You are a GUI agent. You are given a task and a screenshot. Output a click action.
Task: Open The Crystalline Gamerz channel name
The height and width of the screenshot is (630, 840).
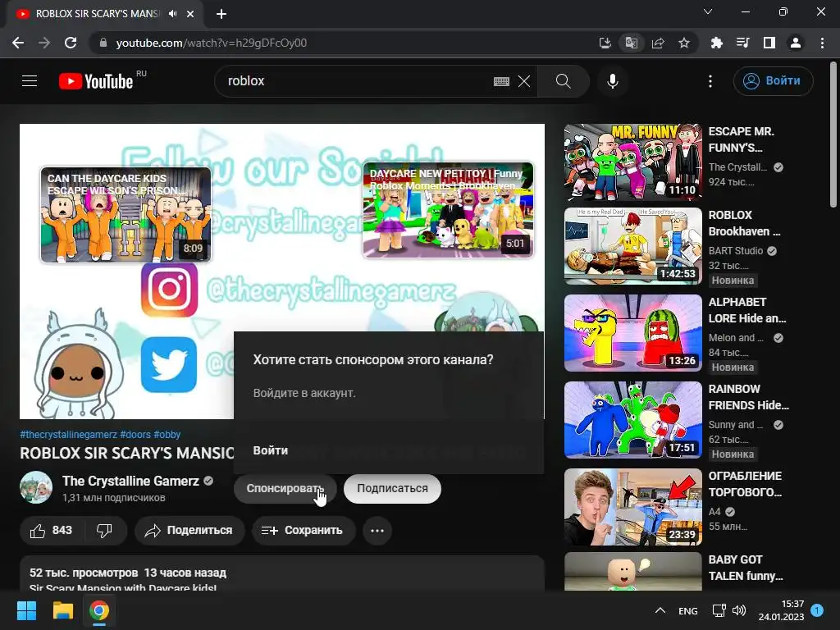pyautogui.click(x=130, y=481)
